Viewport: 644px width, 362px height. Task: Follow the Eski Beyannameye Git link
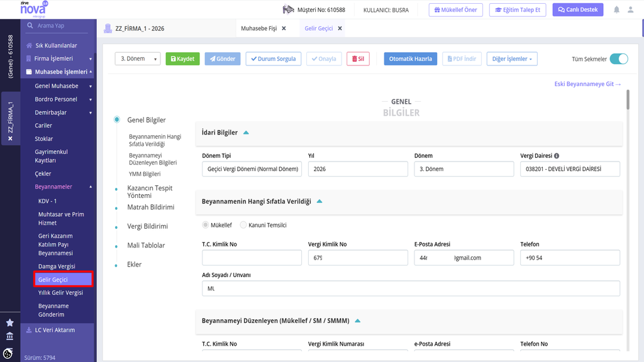587,84
